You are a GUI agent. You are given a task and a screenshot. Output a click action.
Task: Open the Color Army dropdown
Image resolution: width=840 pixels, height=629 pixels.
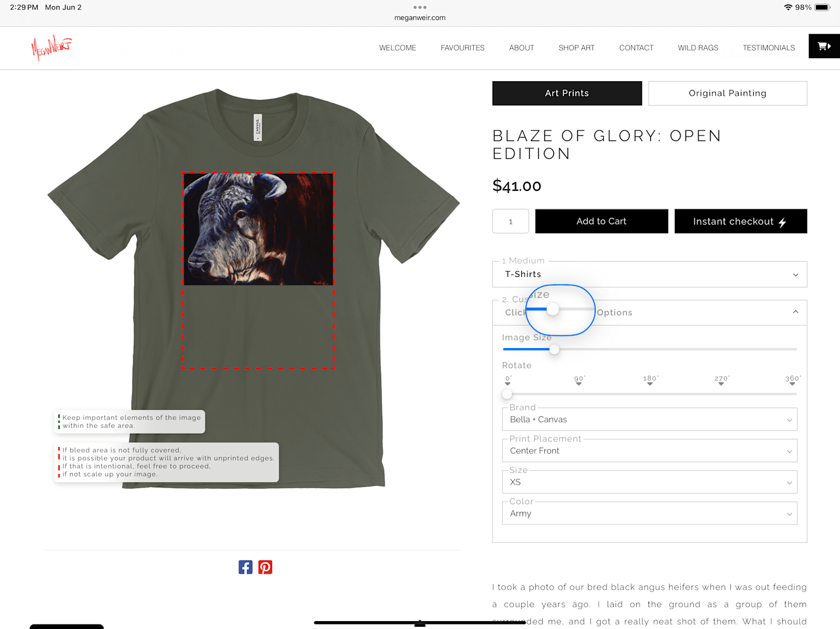(x=650, y=513)
